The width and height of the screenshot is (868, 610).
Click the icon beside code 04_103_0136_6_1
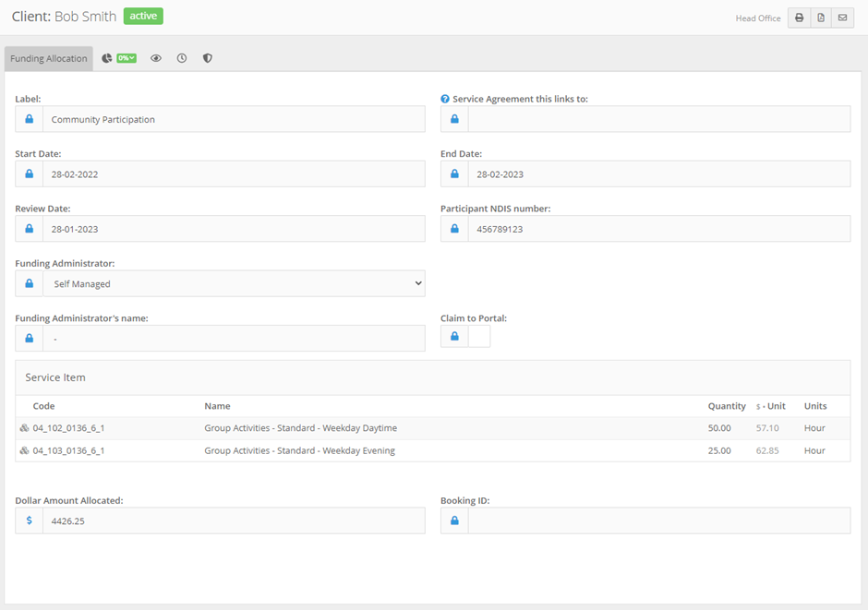24,450
